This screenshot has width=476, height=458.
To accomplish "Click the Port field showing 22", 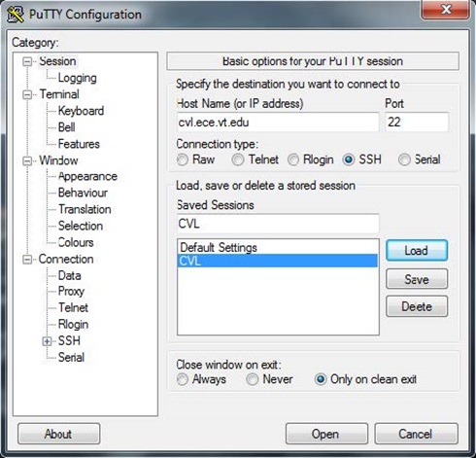I will click(x=417, y=123).
